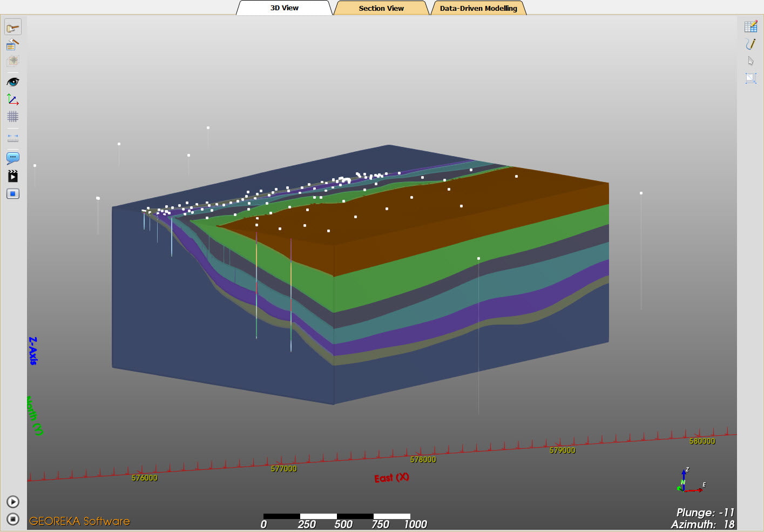The image size is (764, 532).
Task: Click the round stop button at bottom left
Action: pyautogui.click(x=13, y=519)
